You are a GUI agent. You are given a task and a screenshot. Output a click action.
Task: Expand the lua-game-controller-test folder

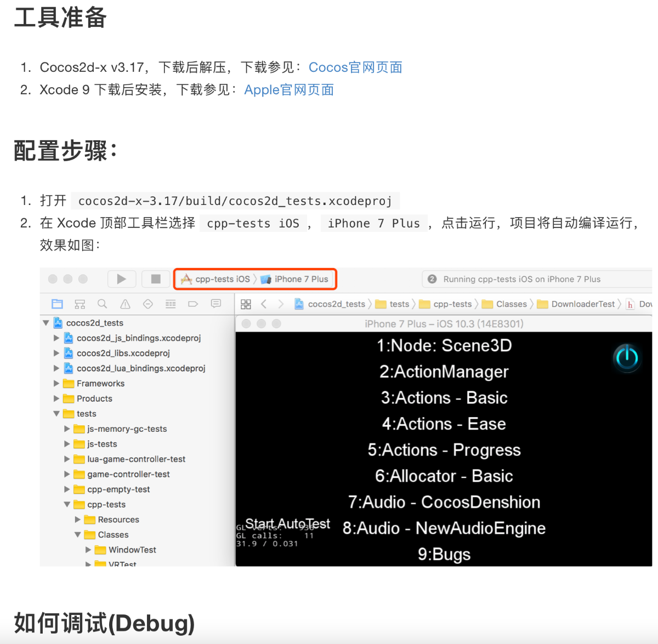67,459
